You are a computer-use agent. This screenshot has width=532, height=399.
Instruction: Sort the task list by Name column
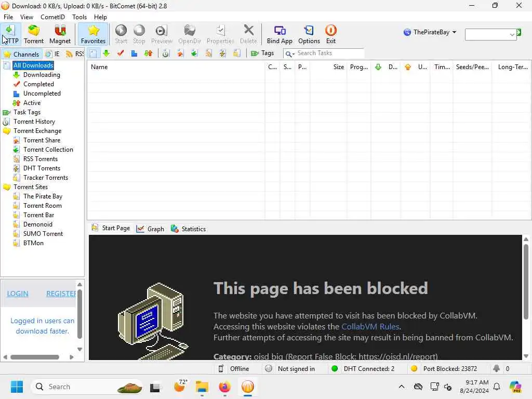pyautogui.click(x=176, y=67)
